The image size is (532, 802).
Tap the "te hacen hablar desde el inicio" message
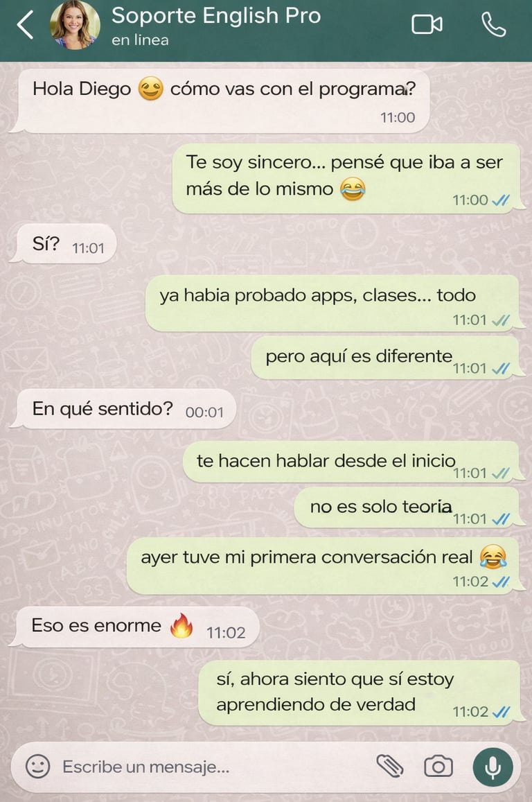pos(352,462)
